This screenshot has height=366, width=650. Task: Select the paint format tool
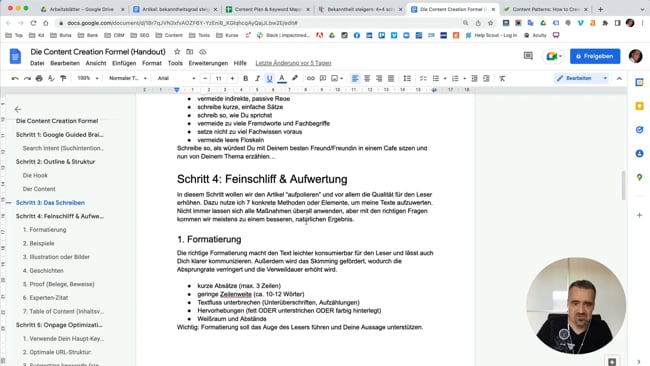63,78
